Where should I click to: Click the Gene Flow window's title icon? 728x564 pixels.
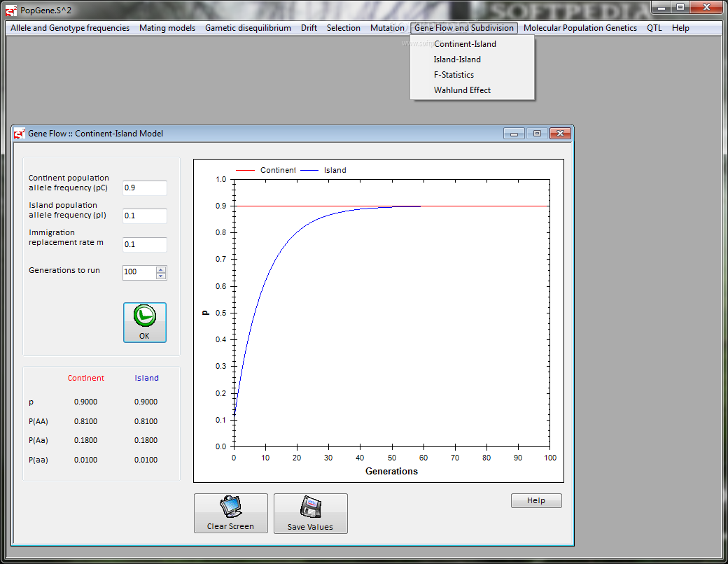coord(20,133)
